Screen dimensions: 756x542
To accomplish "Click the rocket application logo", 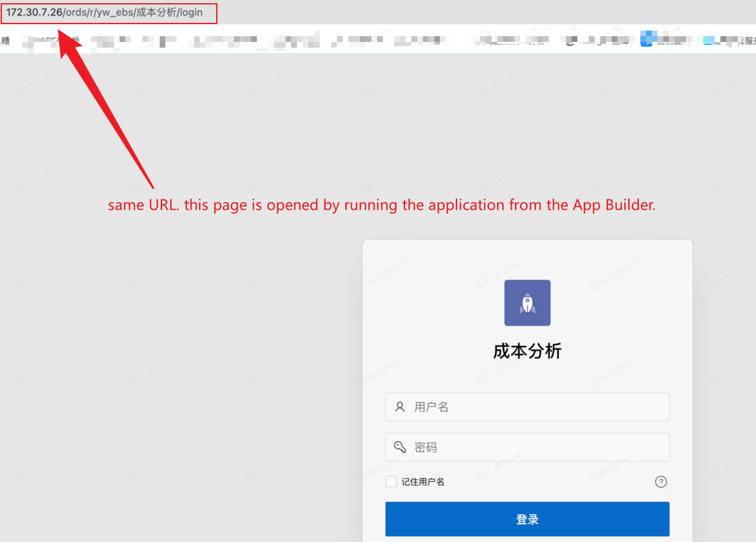I will coord(527,303).
